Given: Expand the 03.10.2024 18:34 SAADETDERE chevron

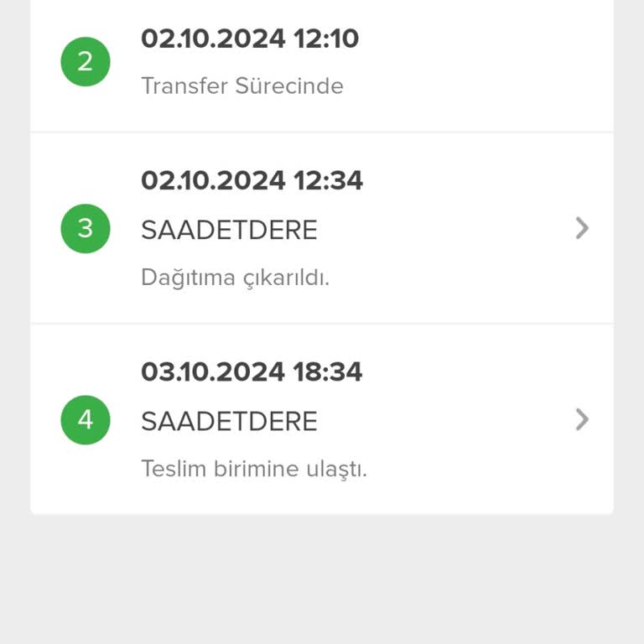Looking at the screenshot, I should click(582, 419).
